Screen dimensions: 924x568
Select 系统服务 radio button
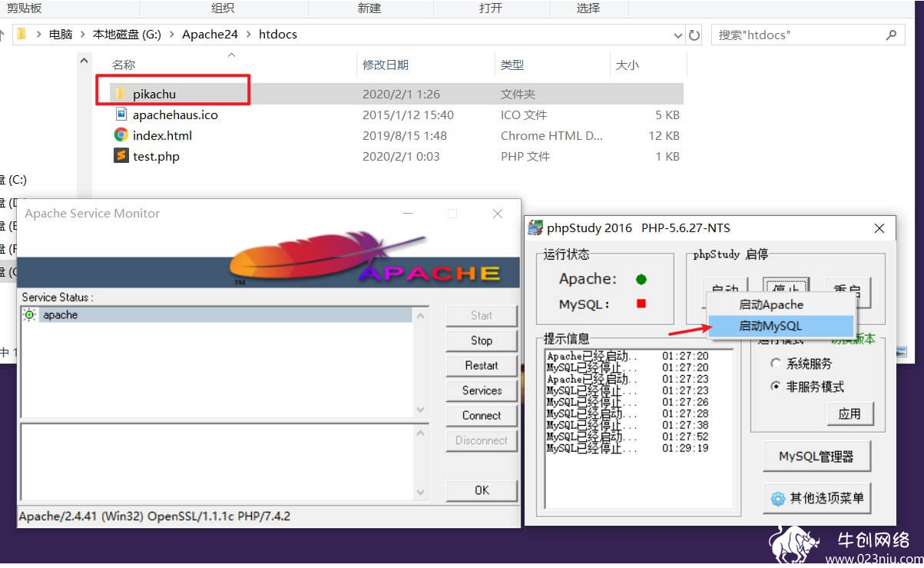click(776, 364)
